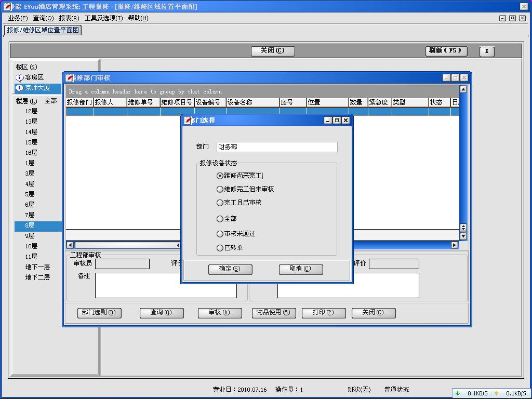Screen dimensions: 532x399
Task: Maximize the 部门选择 dialog
Action: click(337, 120)
